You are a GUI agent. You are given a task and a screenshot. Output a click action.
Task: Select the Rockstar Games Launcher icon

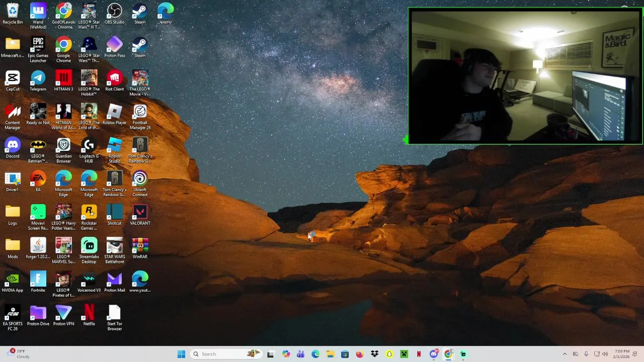pos(89,218)
